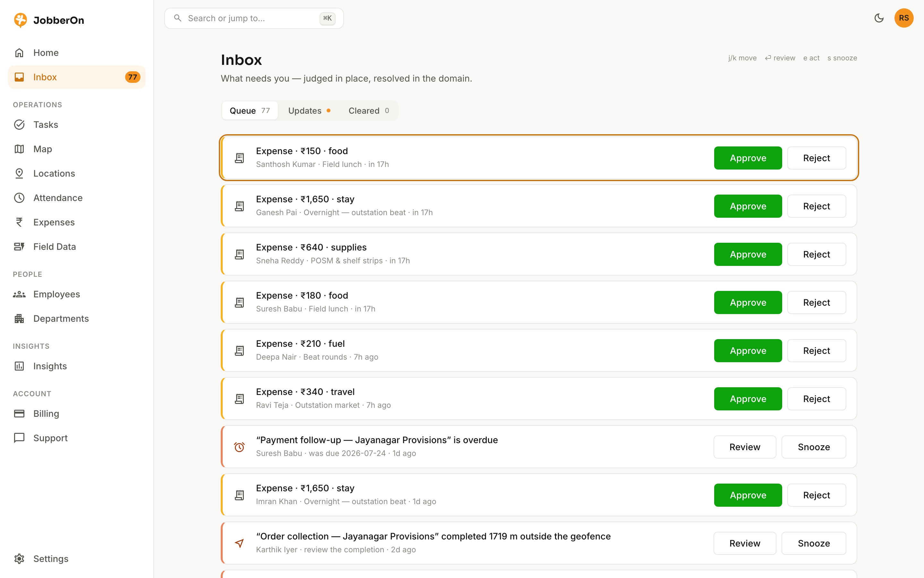Approve Imran Khan's ₹1,650 stay expense
Viewport: 924px width, 578px height.
pyautogui.click(x=748, y=495)
